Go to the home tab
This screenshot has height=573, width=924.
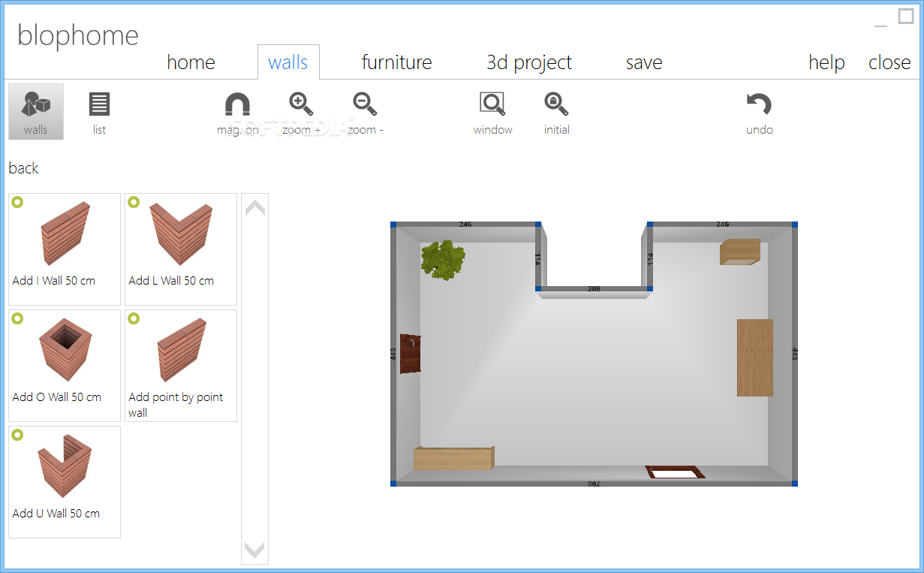click(191, 62)
